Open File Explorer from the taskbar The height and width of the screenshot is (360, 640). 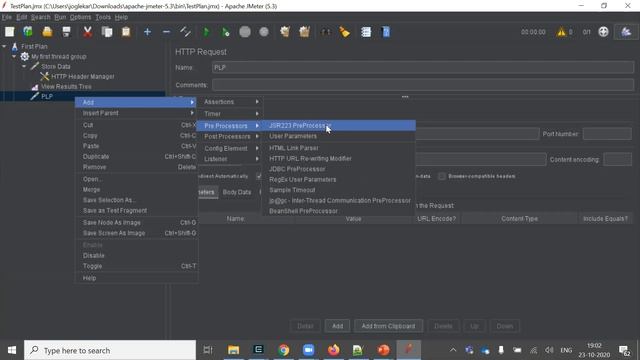(x=233, y=350)
